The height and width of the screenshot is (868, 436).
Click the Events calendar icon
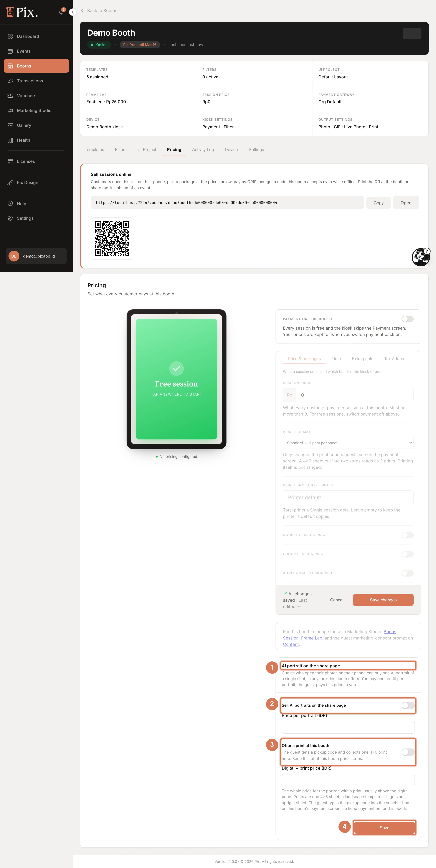pyautogui.click(x=10, y=51)
